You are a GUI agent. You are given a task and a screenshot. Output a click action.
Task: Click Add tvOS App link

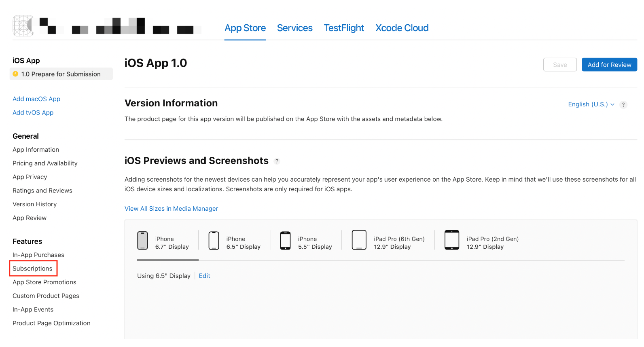(33, 113)
